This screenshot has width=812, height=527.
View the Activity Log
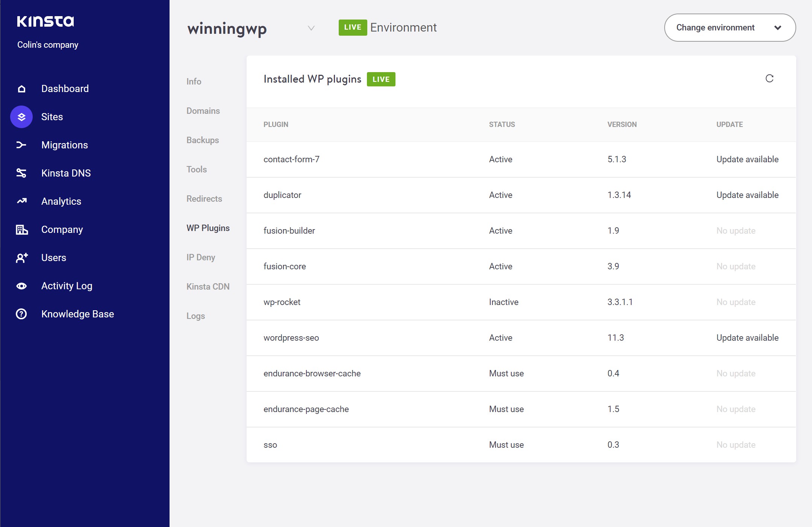[x=67, y=286]
